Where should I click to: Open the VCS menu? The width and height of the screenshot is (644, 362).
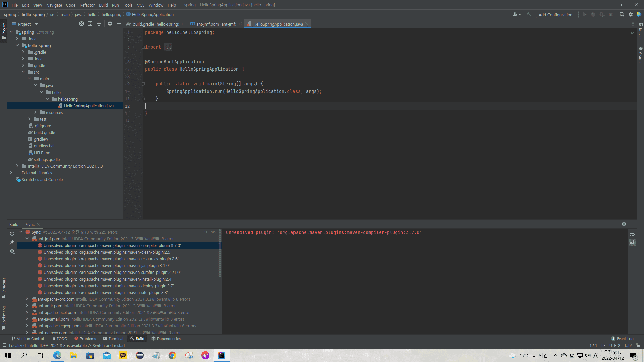[141, 5]
